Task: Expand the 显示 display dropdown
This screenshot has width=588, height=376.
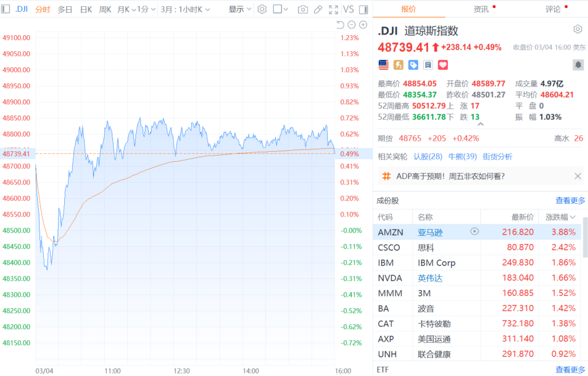Action: (x=239, y=9)
